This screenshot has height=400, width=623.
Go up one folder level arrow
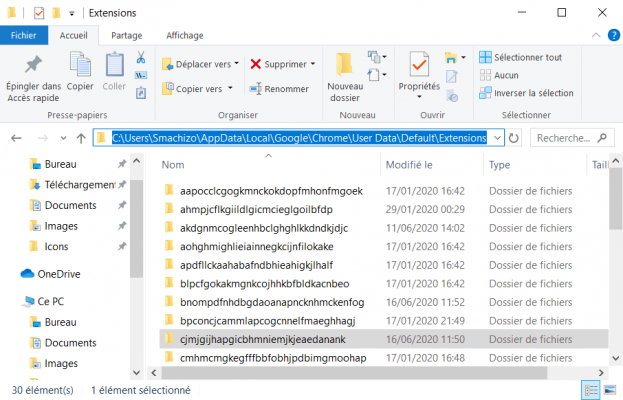[81, 138]
